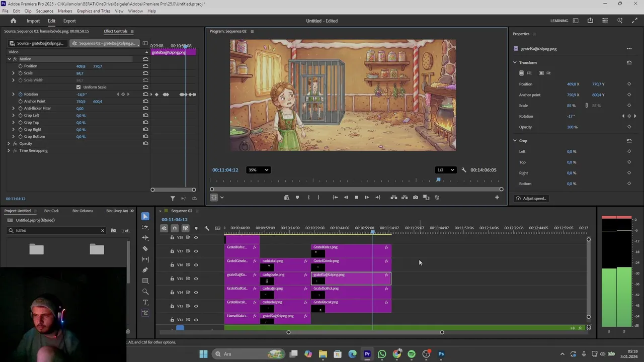Click the Program monitor playhead marker

[438, 180]
